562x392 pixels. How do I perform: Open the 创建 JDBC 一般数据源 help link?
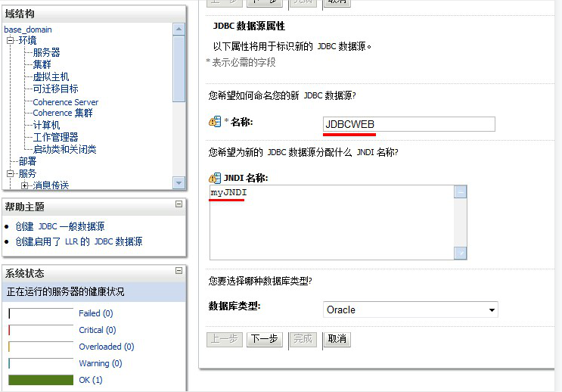click(x=61, y=226)
